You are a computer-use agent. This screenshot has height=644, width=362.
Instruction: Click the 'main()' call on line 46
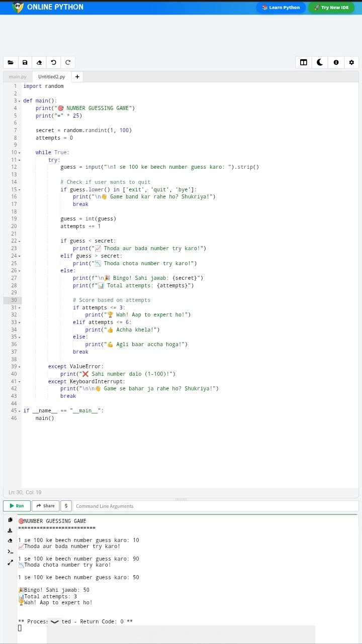(x=45, y=418)
